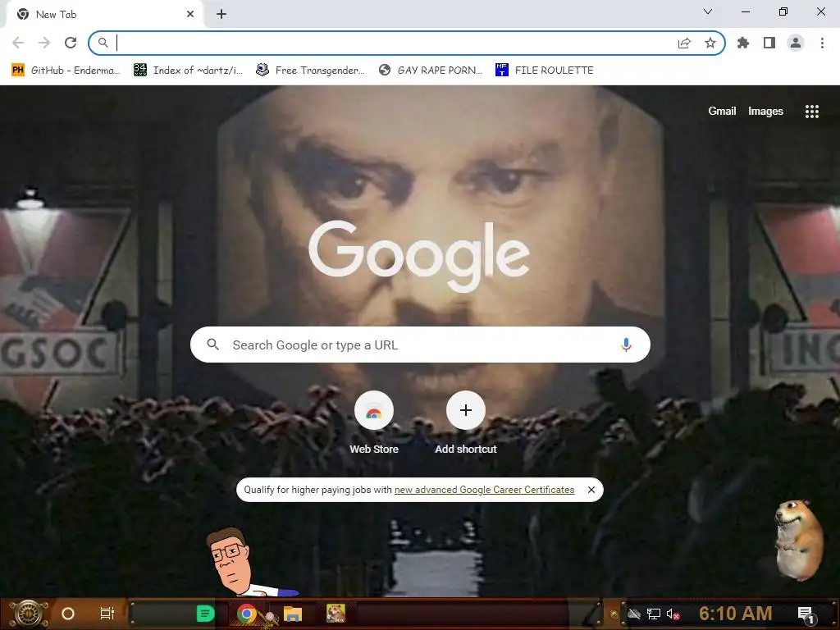Open the steampunk Start button
This screenshot has height=630, width=840.
point(29,614)
